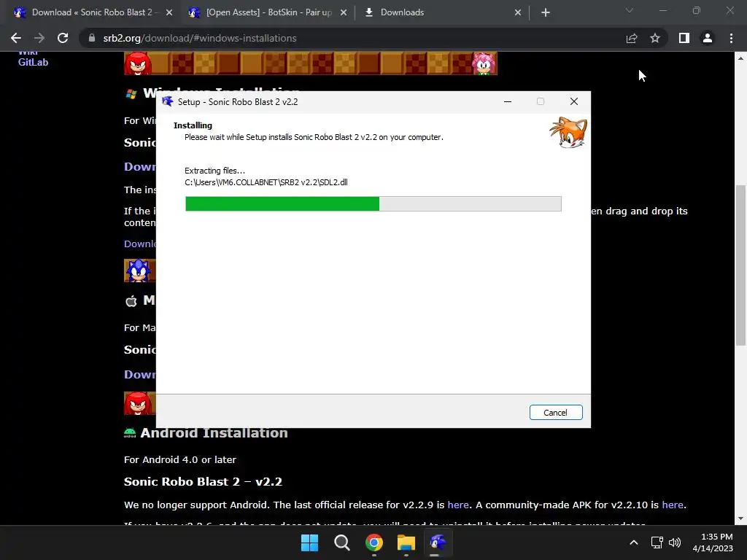Viewport: 747px width, 560px height.
Task: Open the Chrome tab search dropdown
Action: (630, 10)
